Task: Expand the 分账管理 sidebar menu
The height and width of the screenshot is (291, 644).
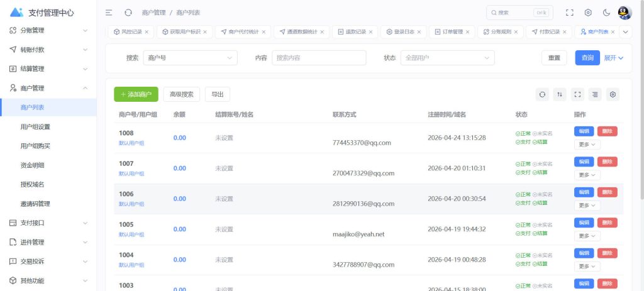Action: point(48,30)
